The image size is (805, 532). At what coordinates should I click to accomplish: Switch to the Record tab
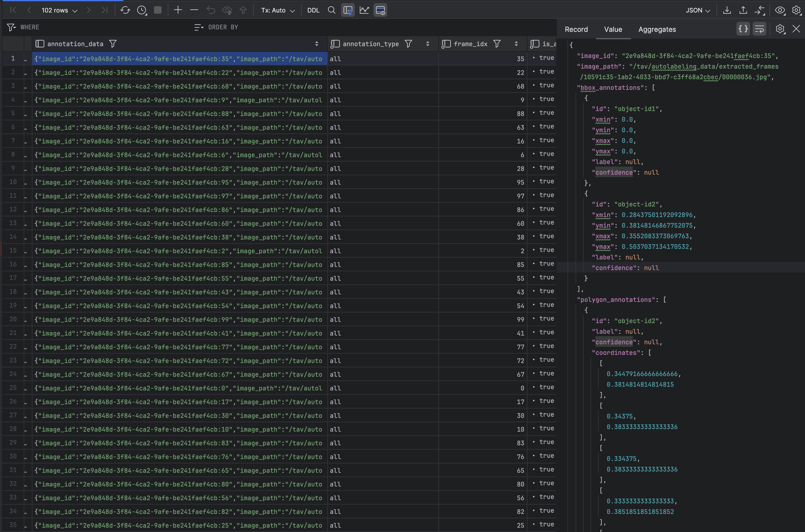pyautogui.click(x=576, y=29)
